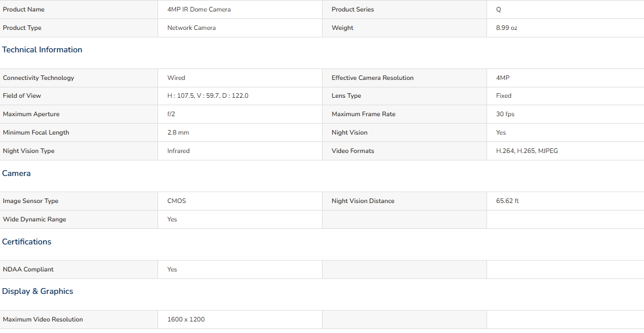Click the CMOS image sensor value
This screenshot has width=644, height=333.
click(x=177, y=201)
